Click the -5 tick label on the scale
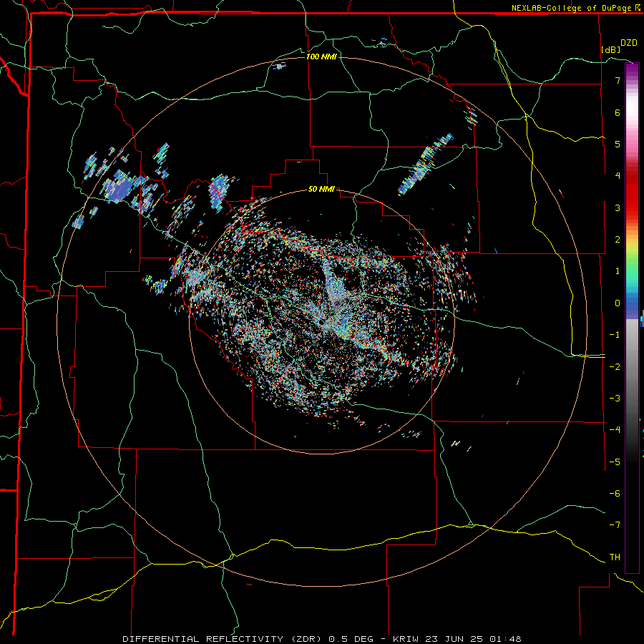The width and height of the screenshot is (644, 644). tap(615, 462)
